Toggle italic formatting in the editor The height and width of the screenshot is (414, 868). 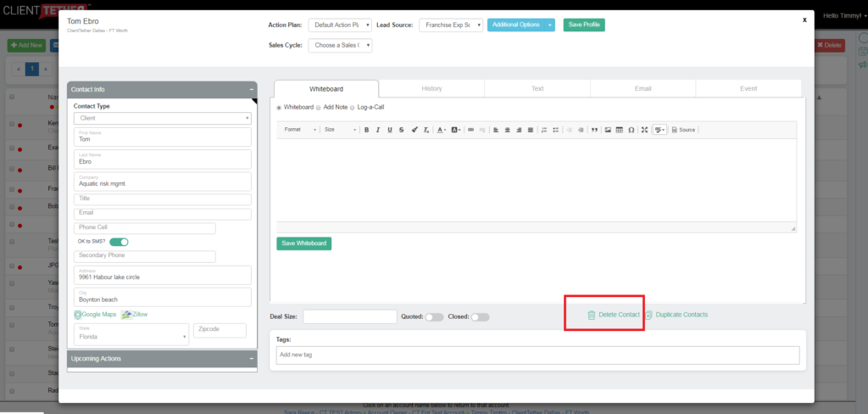[378, 130]
